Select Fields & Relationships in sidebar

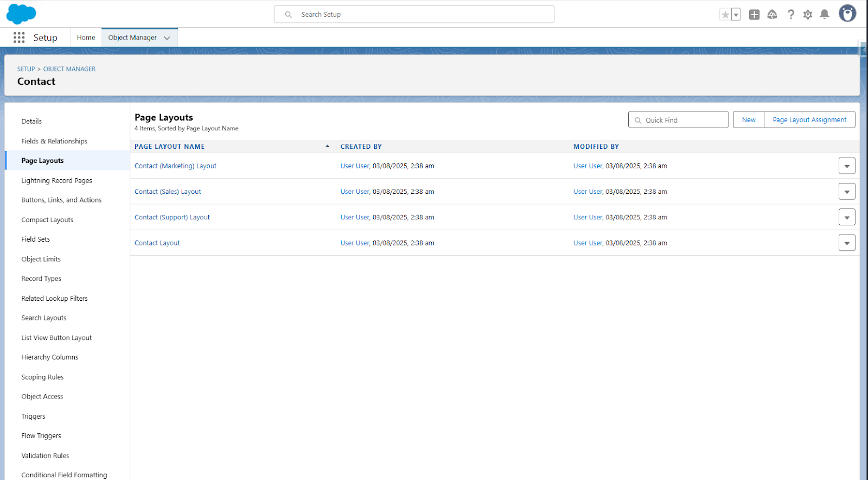click(54, 141)
